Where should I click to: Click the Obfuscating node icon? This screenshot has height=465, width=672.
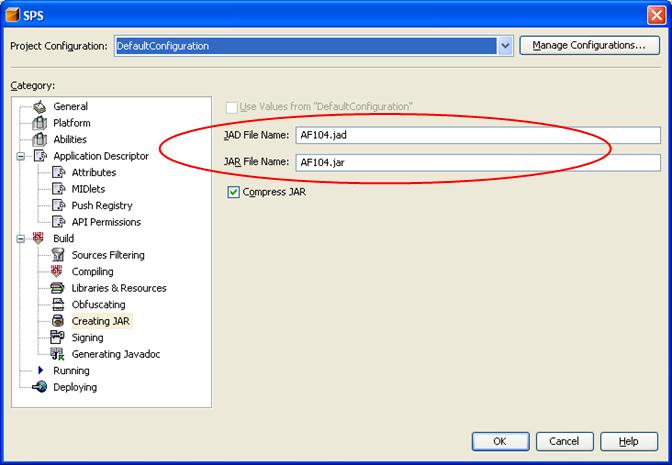pyautogui.click(x=58, y=305)
